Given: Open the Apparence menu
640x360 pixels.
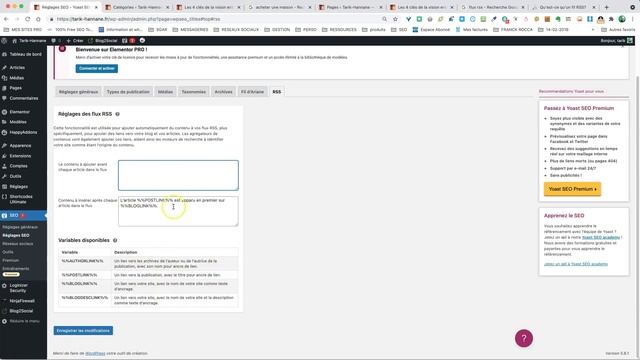Looking at the screenshot, I should point(20,146).
